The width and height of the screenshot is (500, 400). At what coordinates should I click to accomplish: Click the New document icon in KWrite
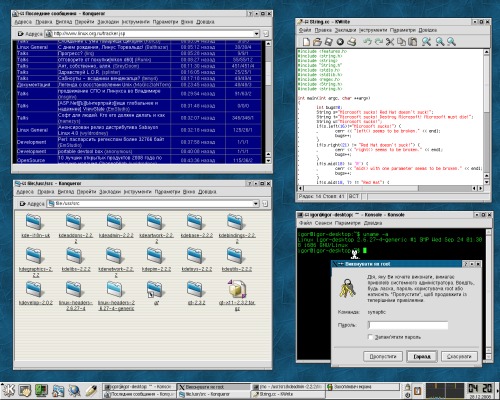pos(306,42)
